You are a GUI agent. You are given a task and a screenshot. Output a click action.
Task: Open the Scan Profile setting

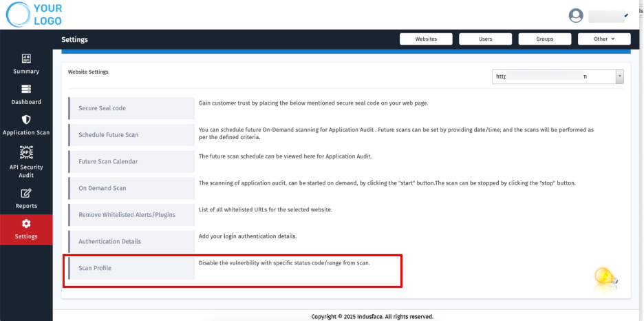pos(131,268)
